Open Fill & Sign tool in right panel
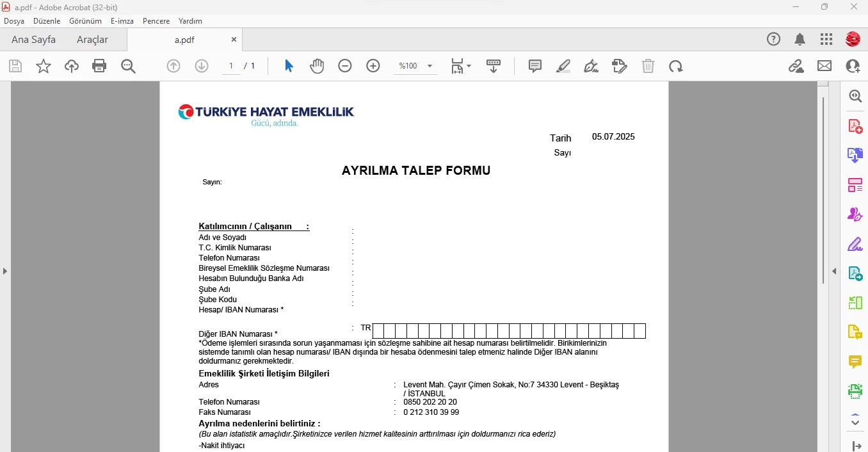 coord(855,244)
